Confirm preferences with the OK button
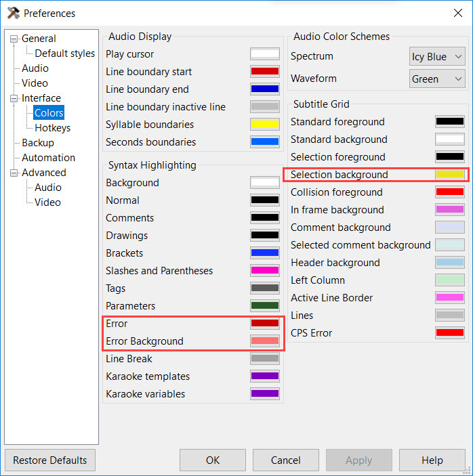The height and width of the screenshot is (476, 473). [213, 460]
